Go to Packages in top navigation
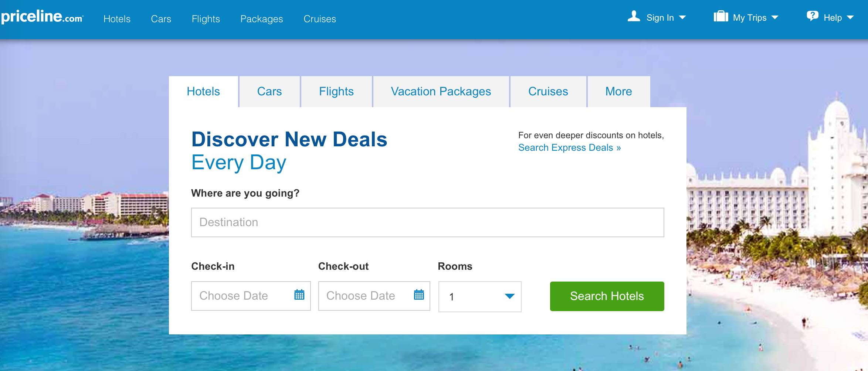 point(262,19)
